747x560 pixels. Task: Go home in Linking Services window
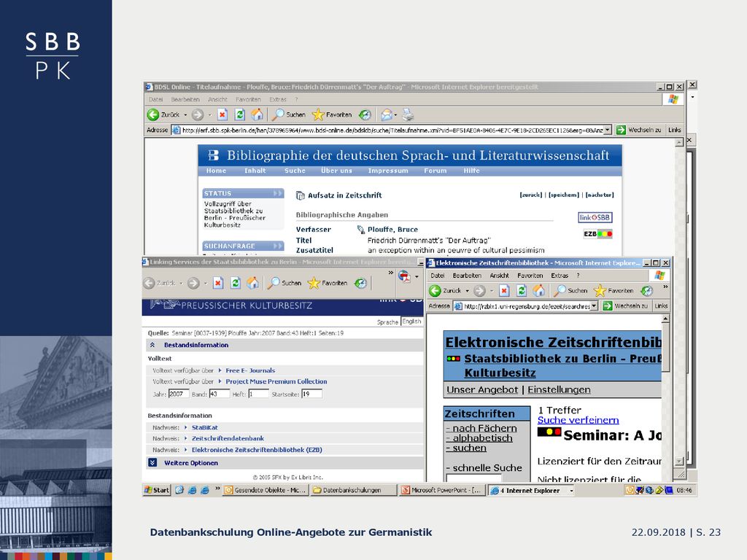tap(253, 284)
